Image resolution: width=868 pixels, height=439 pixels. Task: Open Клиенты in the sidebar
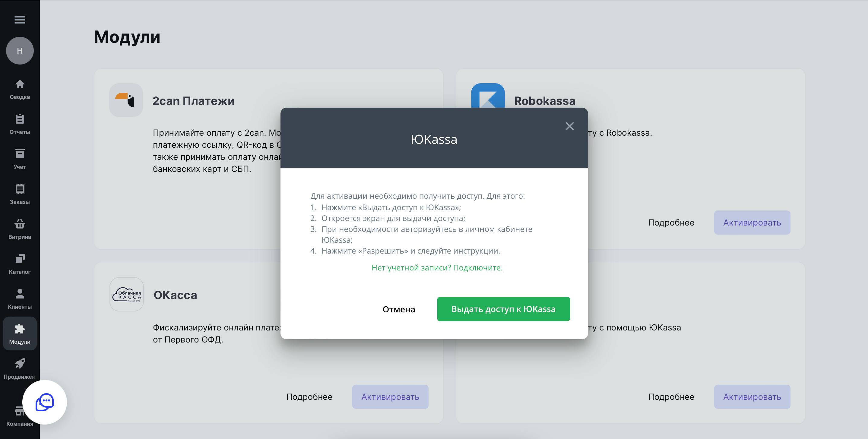tap(20, 299)
